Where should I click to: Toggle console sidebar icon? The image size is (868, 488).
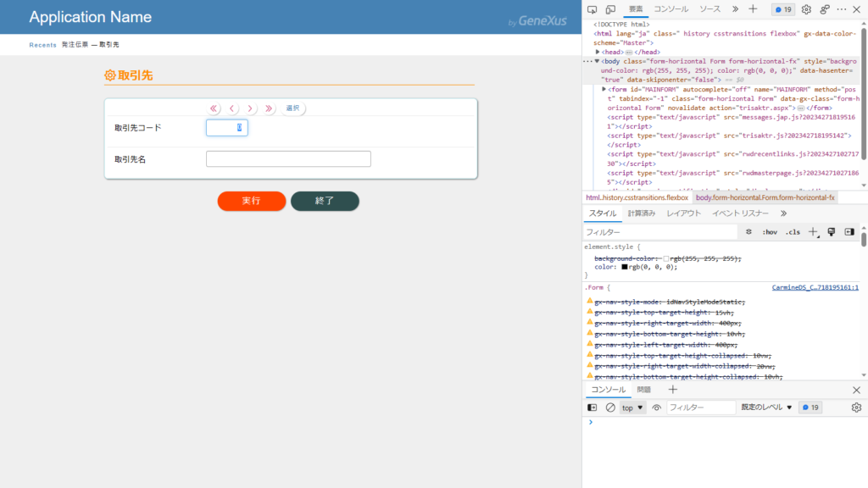593,408
